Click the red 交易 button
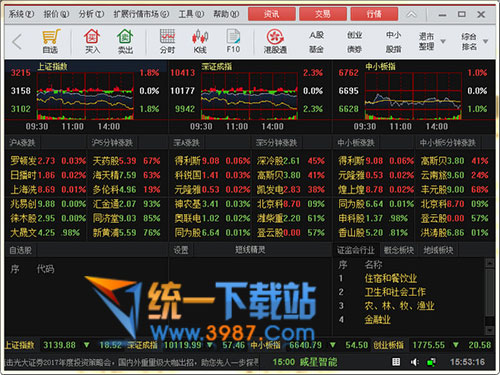Viewport: 500px width, 375px height. (323, 14)
